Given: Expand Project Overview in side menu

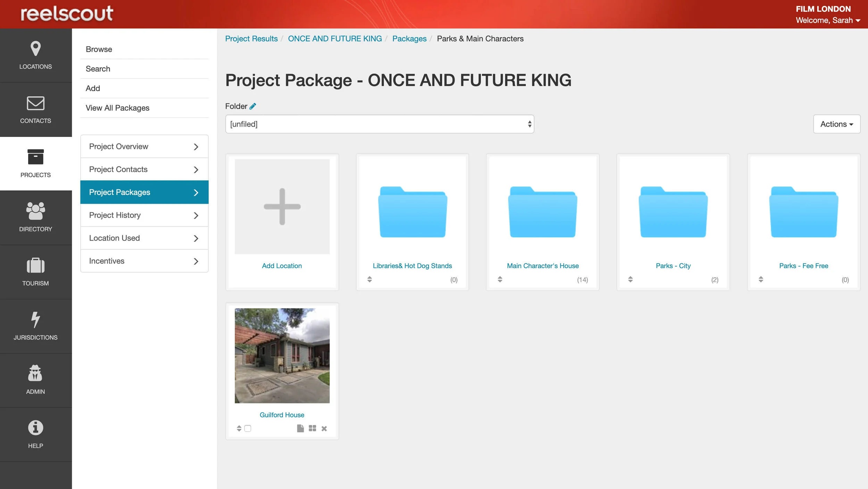Looking at the screenshot, I should [144, 147].
